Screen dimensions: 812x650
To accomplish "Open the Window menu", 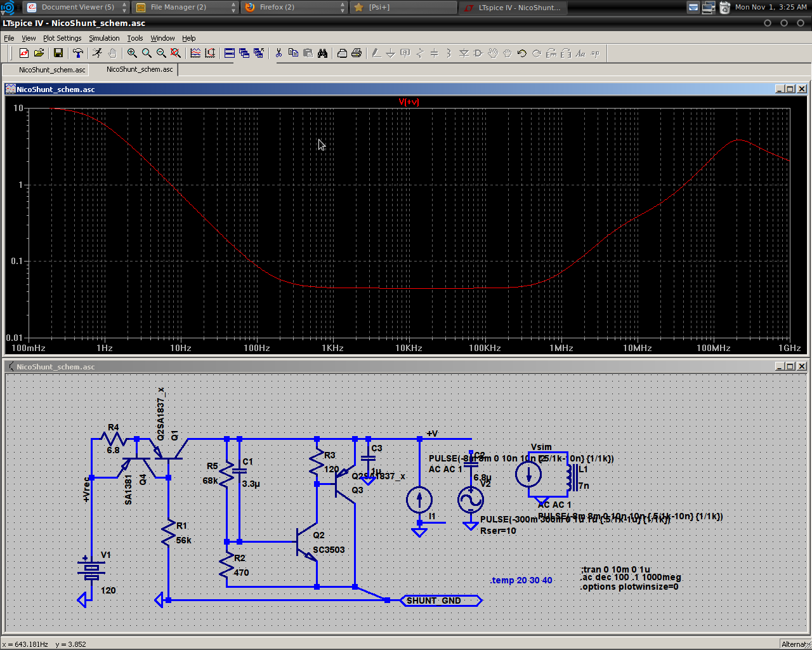I will [x=162, y=38].
